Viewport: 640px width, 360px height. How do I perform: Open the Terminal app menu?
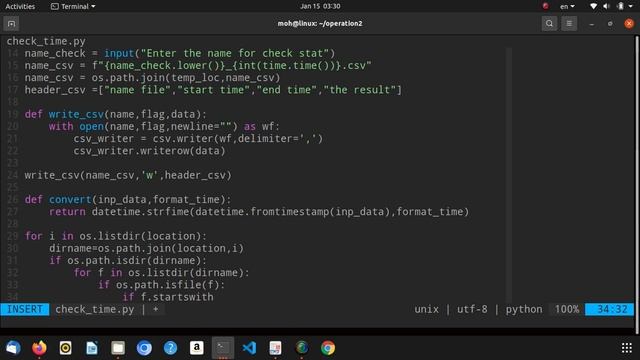pos(73,6)
